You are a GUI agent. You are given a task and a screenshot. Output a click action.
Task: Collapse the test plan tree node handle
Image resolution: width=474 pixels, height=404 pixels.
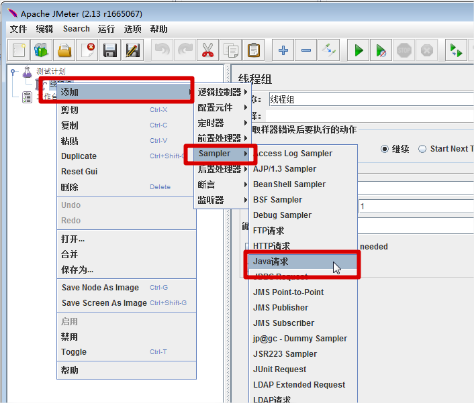pos(13,71)
